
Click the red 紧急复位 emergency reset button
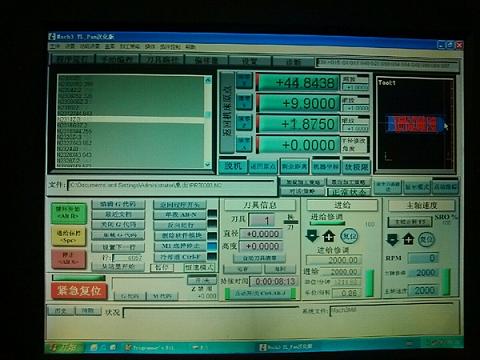(79, 291)
